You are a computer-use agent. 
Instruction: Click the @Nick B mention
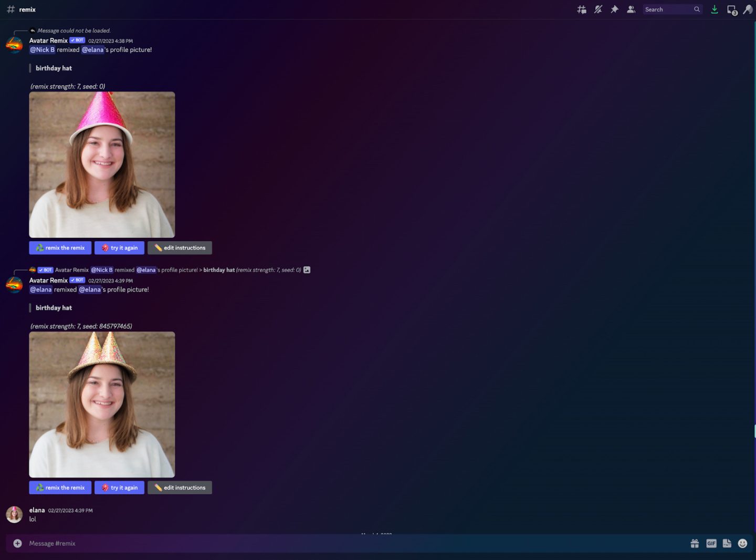[42, 49]
